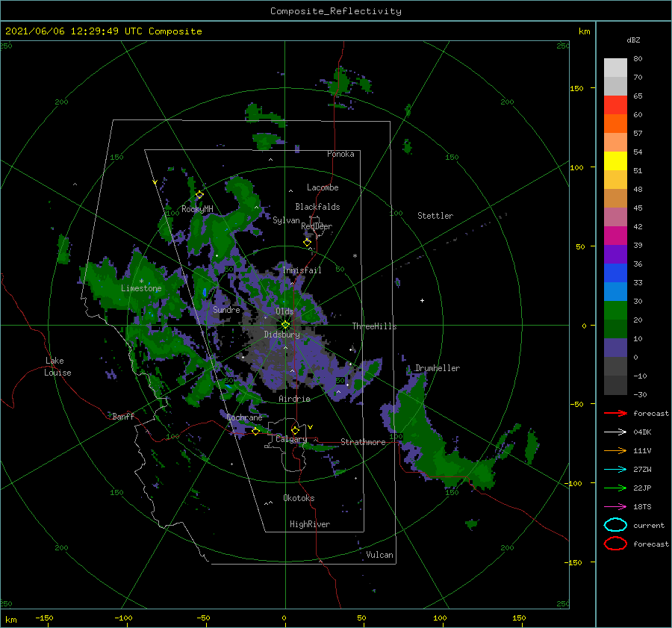Click the Sundre city label
672x628 pixels.
tap(227, 309)
